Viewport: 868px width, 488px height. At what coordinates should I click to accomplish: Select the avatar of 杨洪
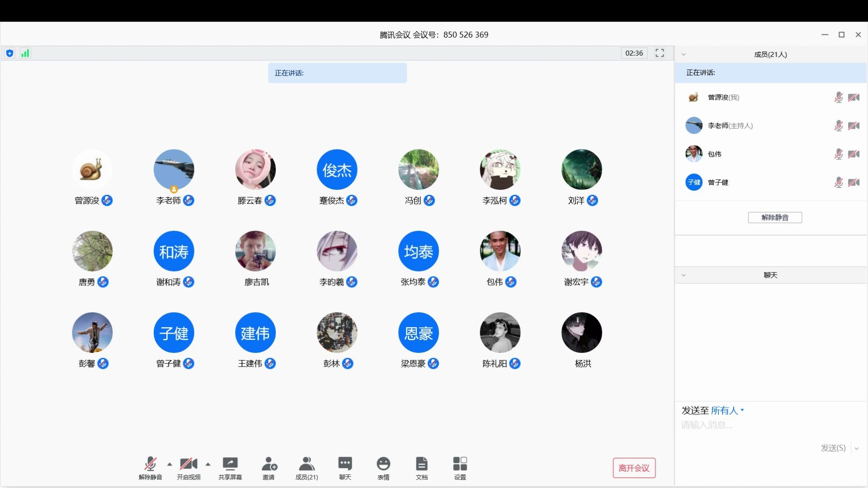point(582,333)
